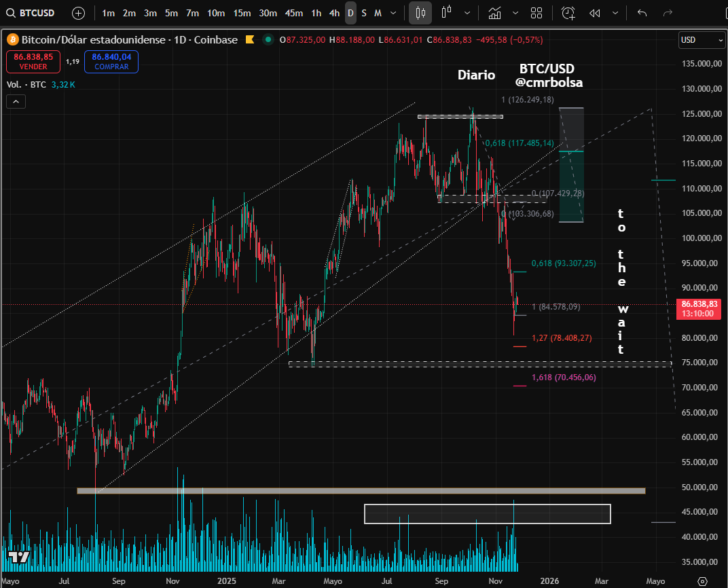The height and width of the screenshot is (588, 728).
Task: Open the layout templates grid icon
Action: click(536, 13)
